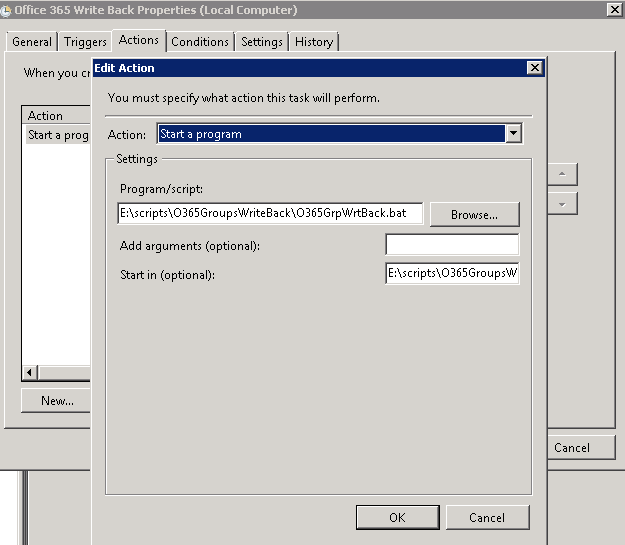Viewport: 625px width, 545px height.
Task: Confirm the action with OK
Action: tap(397, 518)
